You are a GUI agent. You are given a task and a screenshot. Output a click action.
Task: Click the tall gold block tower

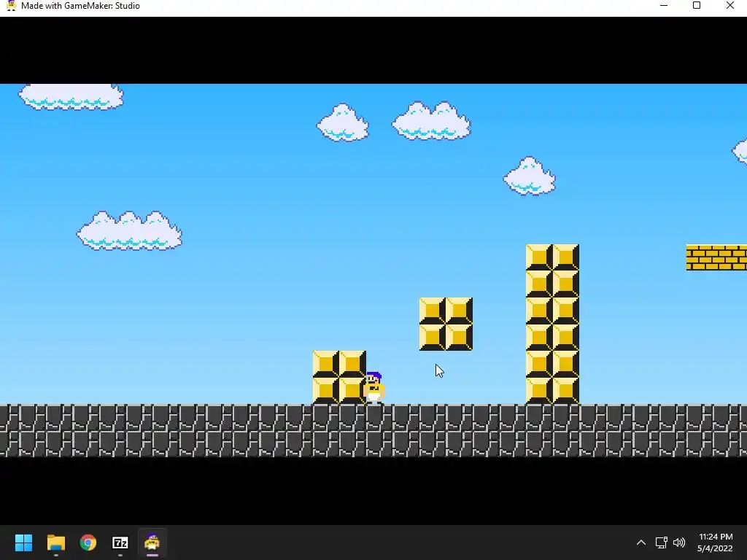pyautogui.click(x=553, y=324)
